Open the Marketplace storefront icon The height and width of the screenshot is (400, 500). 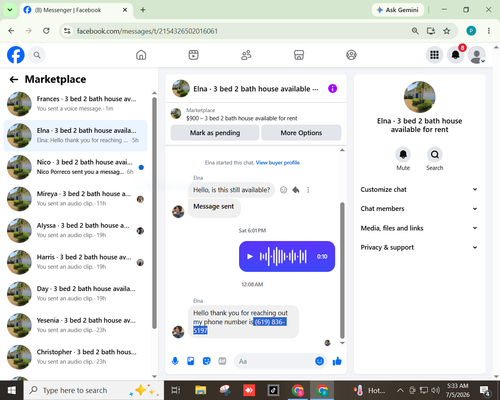coord(299,55)
